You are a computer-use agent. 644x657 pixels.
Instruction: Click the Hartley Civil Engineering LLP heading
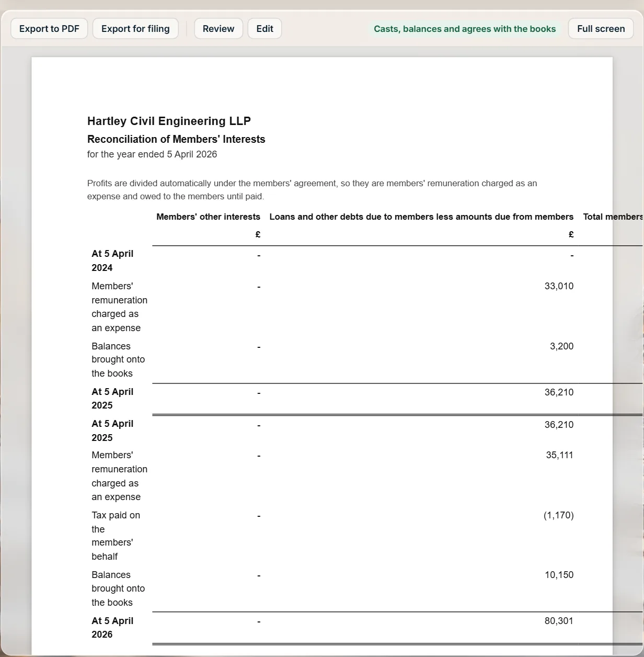click(x=169, y=121)
